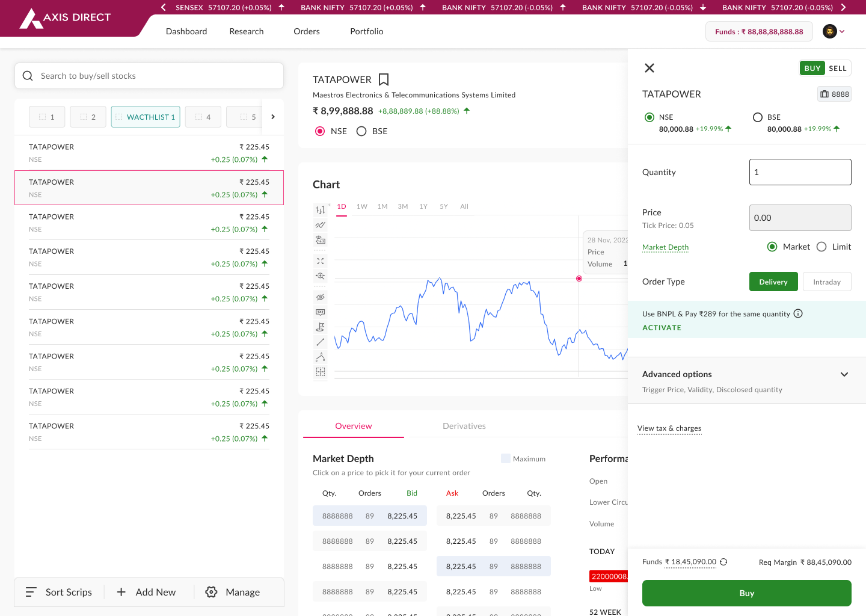The width and height of the screenshot is (866, 616).
Task: Click the BNPL info icon
Action: (798, 313)
